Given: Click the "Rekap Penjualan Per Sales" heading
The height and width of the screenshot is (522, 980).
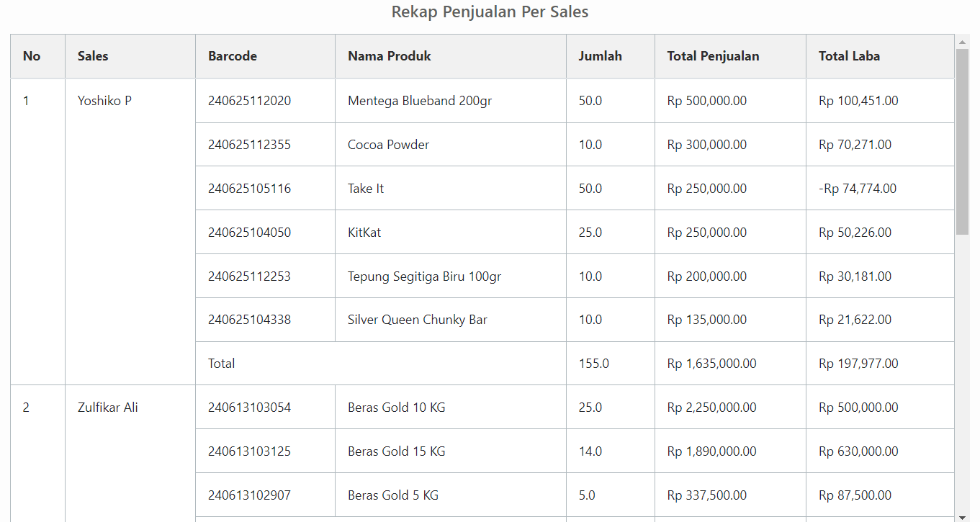Looking at the screenshot, I should (x=490, y=12).
